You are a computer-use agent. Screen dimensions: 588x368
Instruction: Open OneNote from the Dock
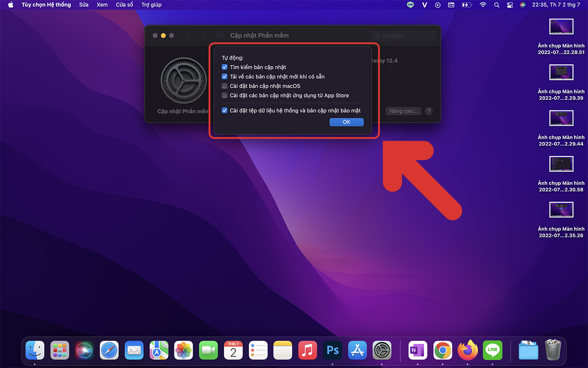coord(418,351)
